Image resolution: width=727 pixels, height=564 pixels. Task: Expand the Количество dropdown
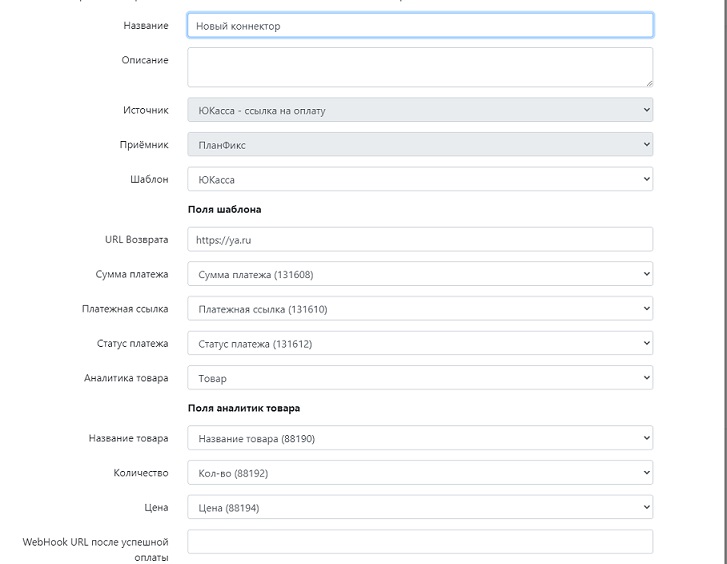(420, 473)
